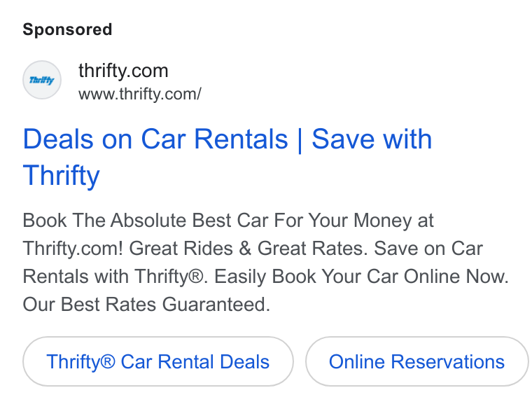The width and height of the screenshot is (532, 409).
Task: Click the Our Best Rates Guaranteed sentence
Action: [x=146, y=304]
